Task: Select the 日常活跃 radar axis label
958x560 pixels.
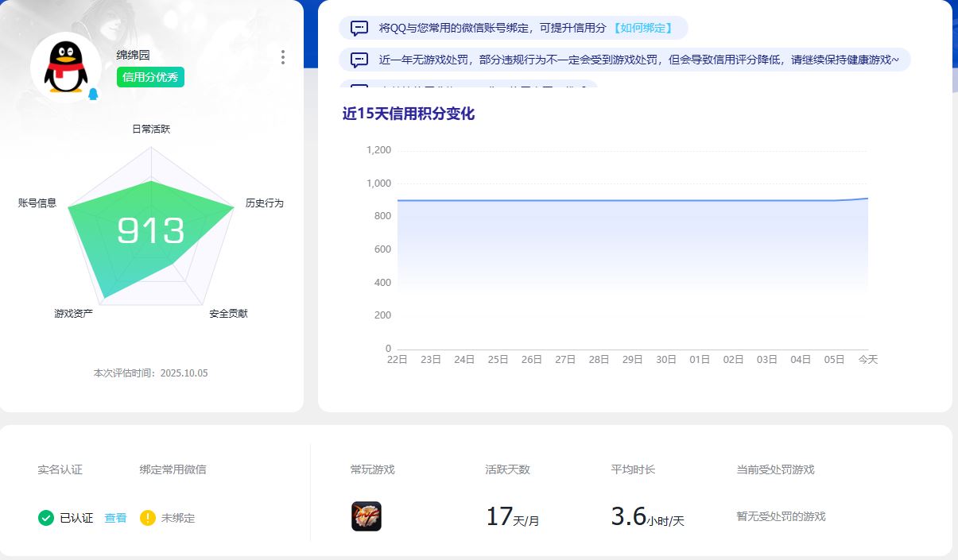Action: [x=151, y=129]
